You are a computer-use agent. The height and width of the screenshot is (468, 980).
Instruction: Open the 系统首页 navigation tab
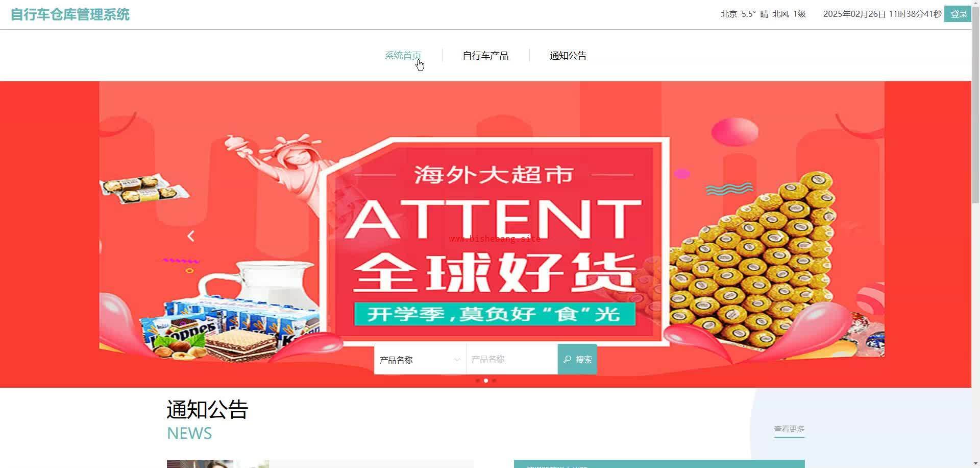coord(403,55)
